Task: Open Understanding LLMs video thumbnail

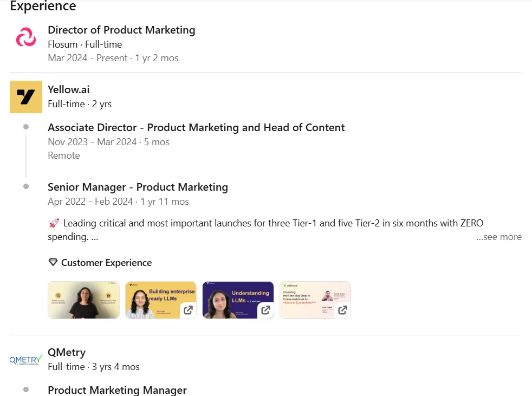Action: [x=238, y=300]
